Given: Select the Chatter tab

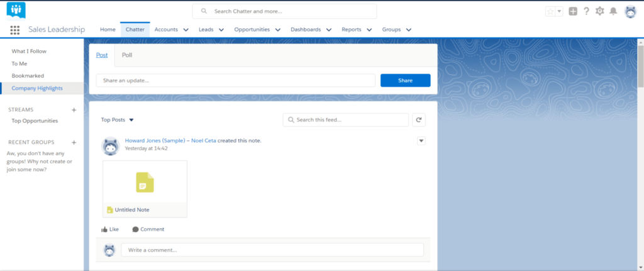Looking at the screenshot, I should point(135,30).
